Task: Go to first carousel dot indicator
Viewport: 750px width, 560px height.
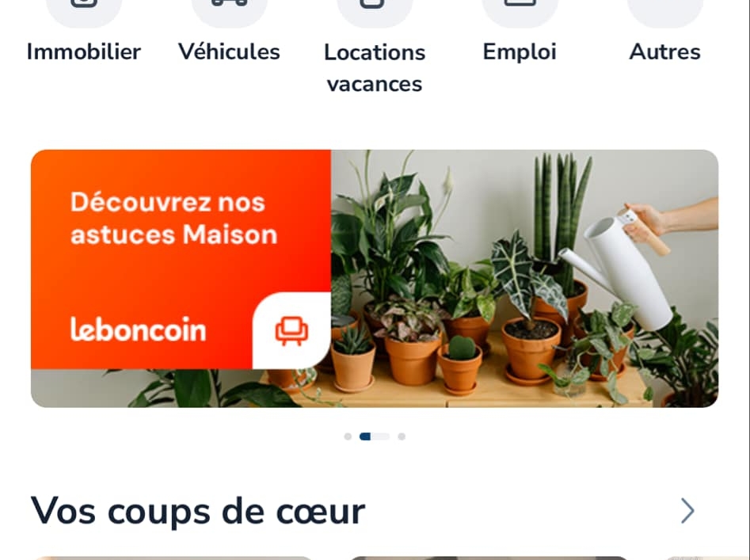Action: (348, 436)
